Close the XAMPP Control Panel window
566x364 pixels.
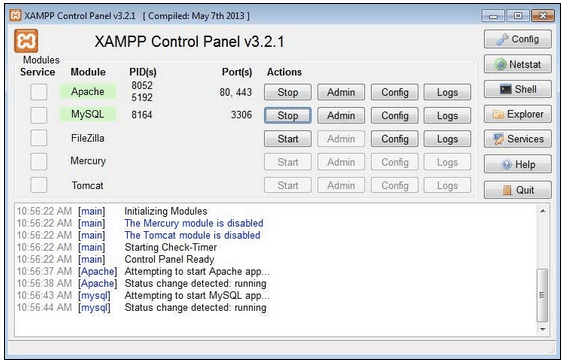pos(543,16)
